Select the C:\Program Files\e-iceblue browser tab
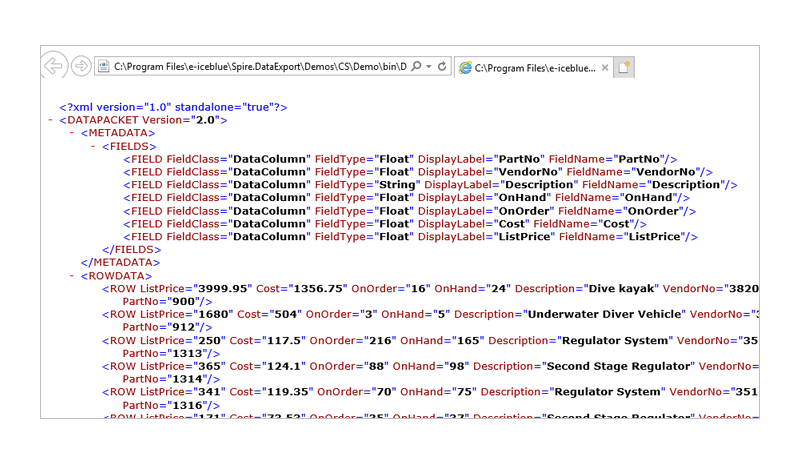800x460 pixels. coord(530,68)
